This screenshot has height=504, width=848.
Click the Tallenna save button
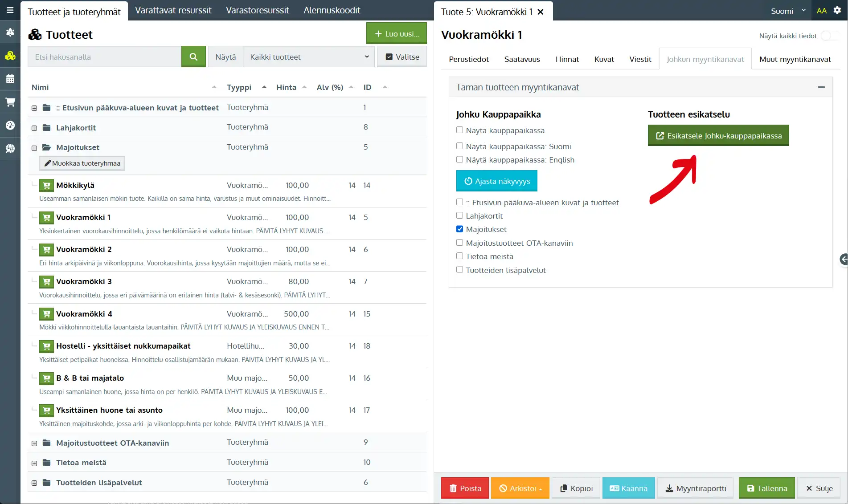pos(766,488)
